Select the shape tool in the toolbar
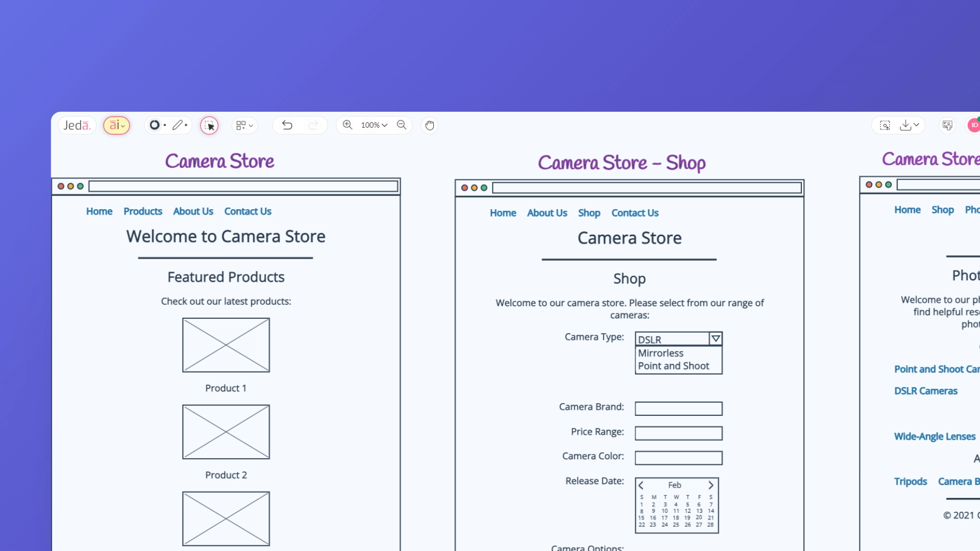Screen dimensions: 980x551 [155, 125]
